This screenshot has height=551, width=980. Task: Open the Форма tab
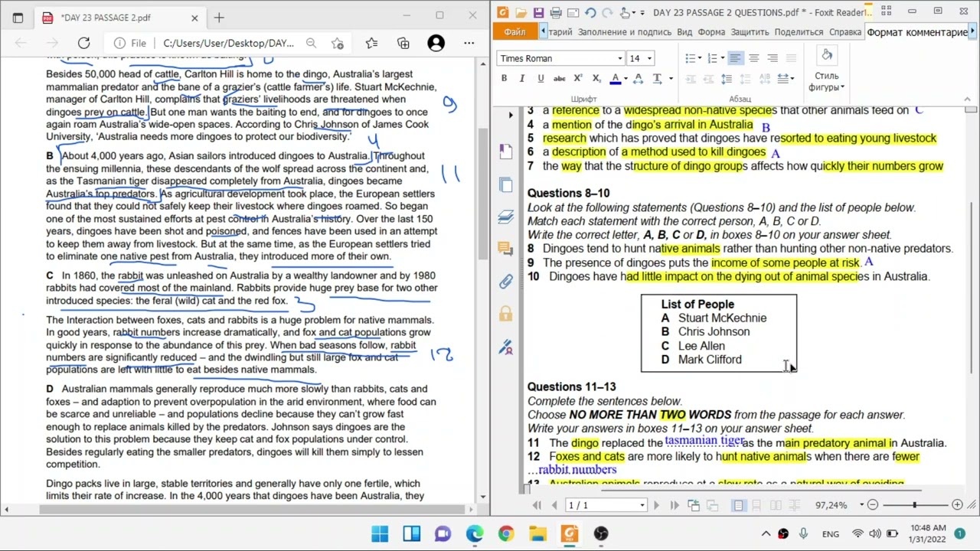711,31
